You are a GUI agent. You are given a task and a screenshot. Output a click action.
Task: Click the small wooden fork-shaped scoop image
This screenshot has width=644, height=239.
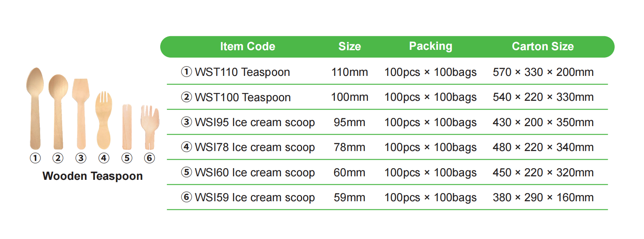tap(149, 127)
